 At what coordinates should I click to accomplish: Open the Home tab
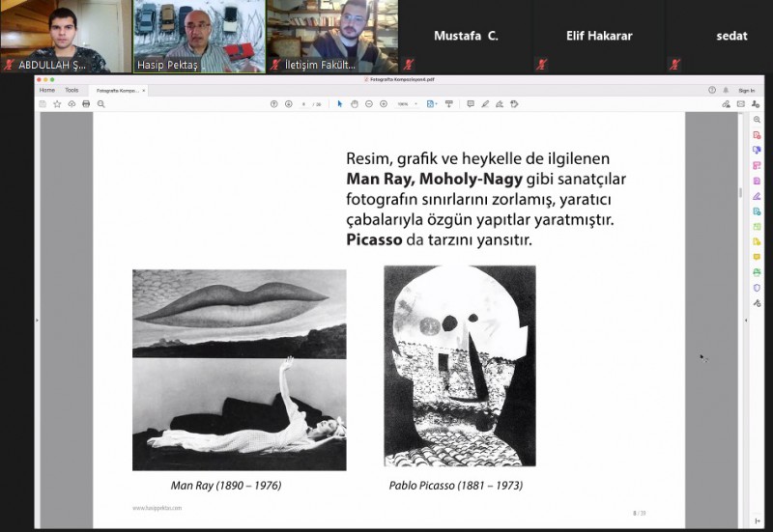[46, 90]
